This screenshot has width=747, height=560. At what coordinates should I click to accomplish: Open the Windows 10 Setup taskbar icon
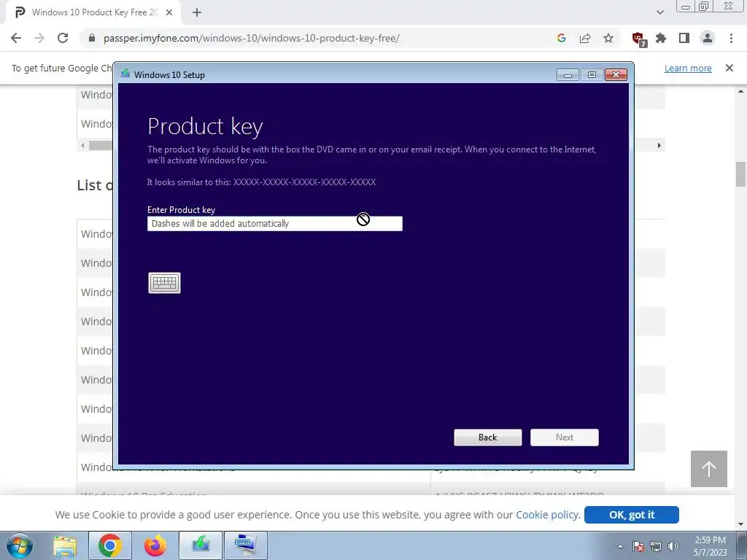point(201,545)
